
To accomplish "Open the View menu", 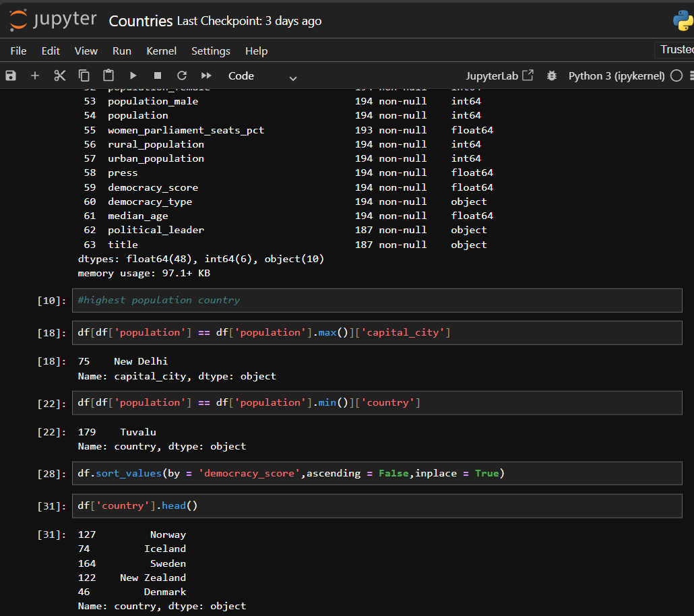I will click(86, 51).
